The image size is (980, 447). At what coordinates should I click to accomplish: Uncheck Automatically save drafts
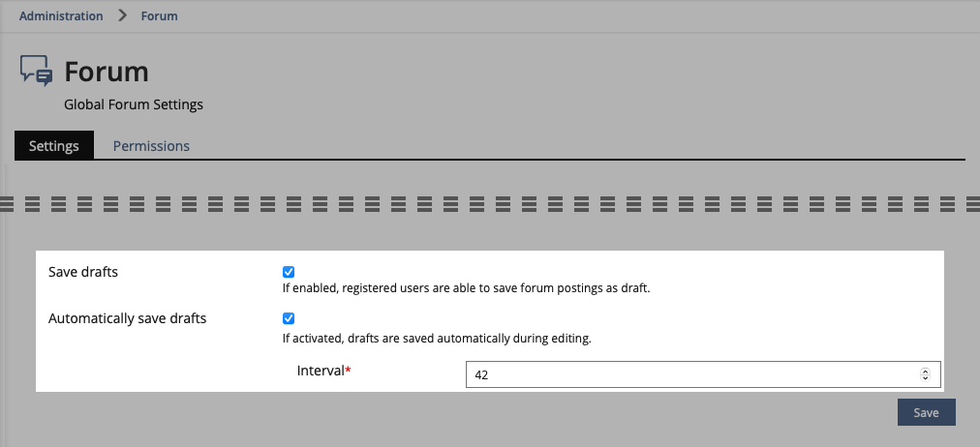pos(289,318)
